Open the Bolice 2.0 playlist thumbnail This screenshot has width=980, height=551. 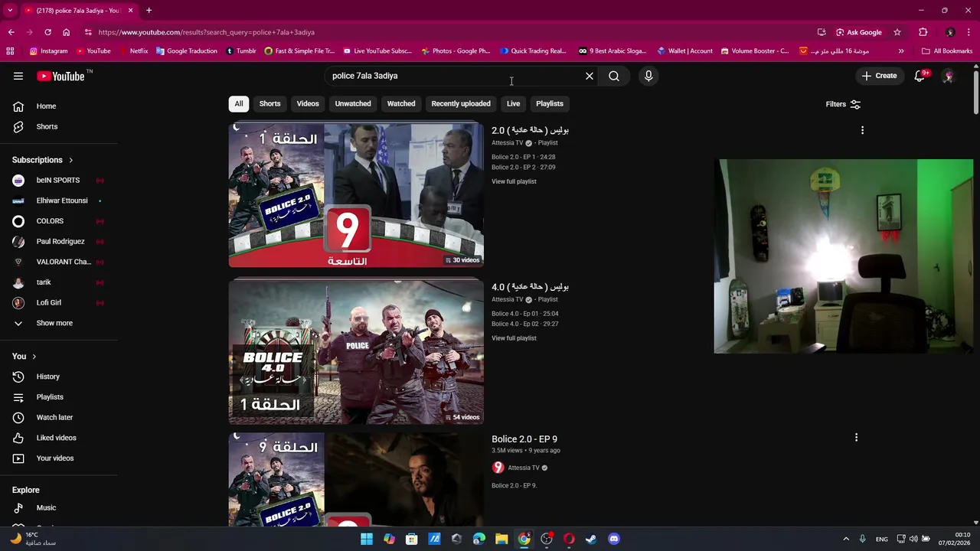pyautogui.click(x=356, y=195)
